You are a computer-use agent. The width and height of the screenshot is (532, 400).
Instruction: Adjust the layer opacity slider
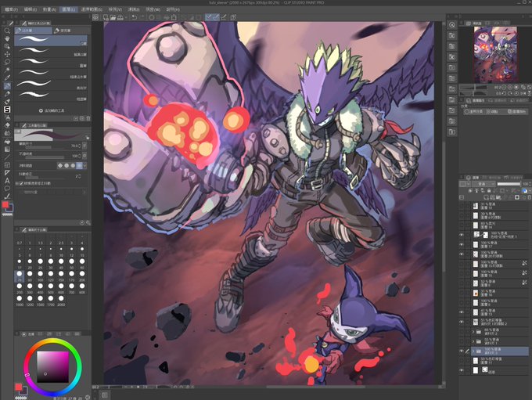pyautogui.click(x=509, y=184)
